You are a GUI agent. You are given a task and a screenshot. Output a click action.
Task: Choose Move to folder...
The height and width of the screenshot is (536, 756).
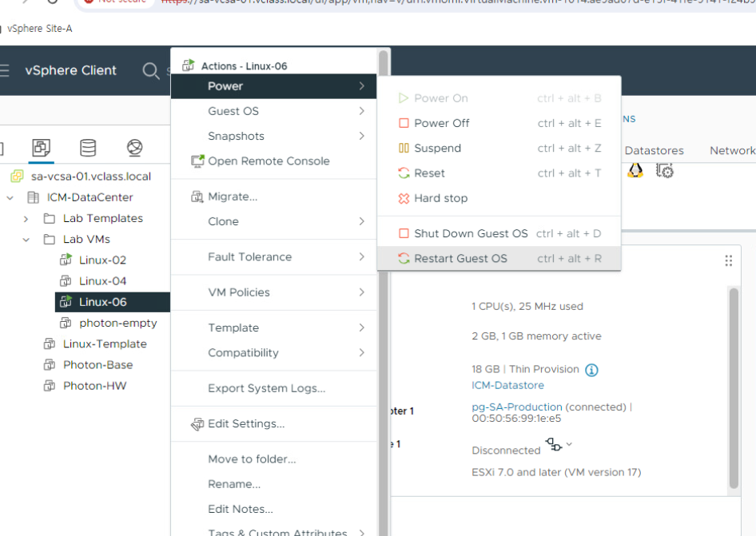pyautogui.click(x=273, y=459)
